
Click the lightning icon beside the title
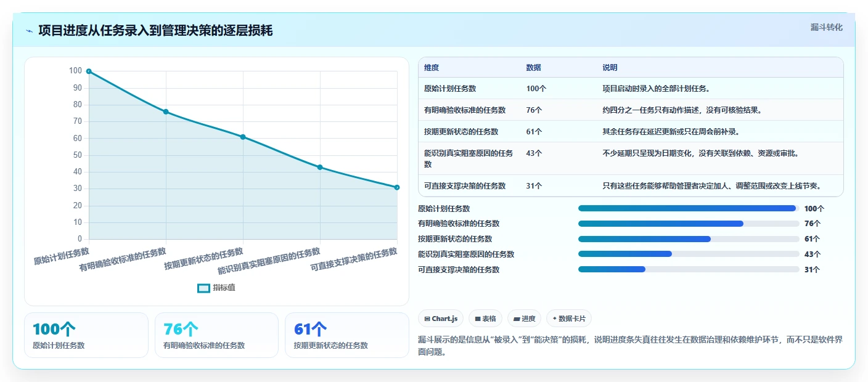29,31
